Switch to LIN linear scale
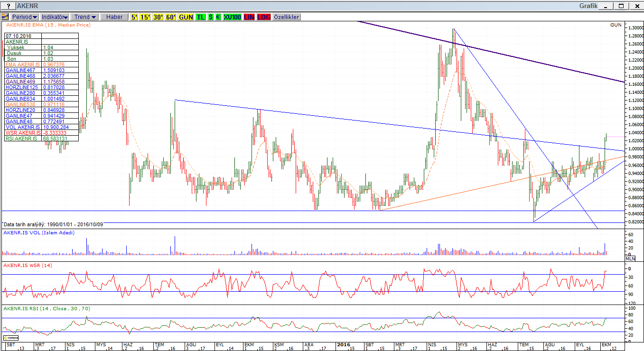Screen dimensions: 644x351 pos(249,17)
